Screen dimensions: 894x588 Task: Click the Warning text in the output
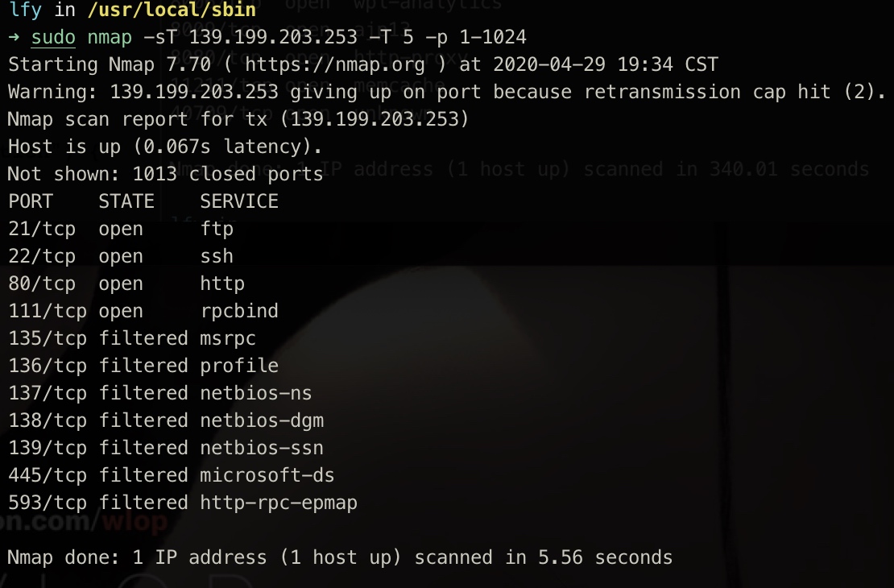coord(53,92)
